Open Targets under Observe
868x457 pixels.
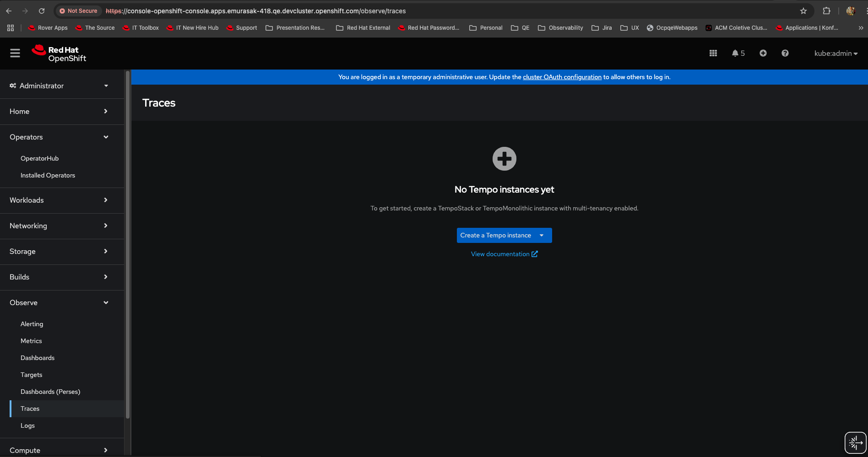(32, 375)
